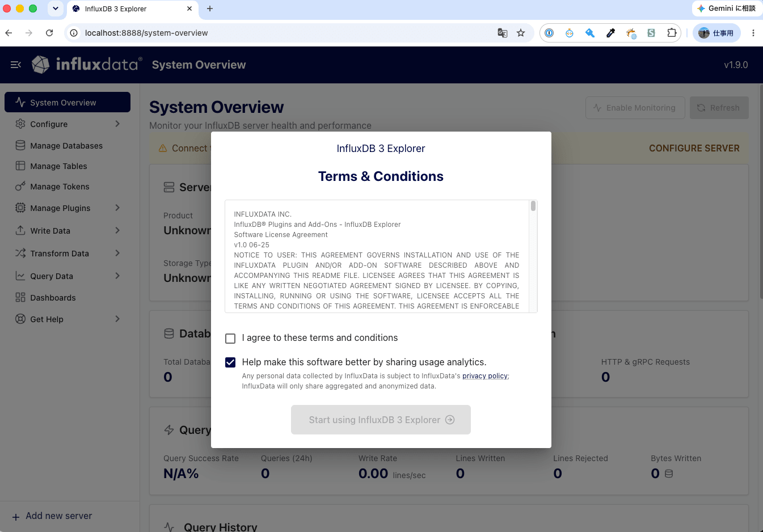
Task: Click Start using InfluxDB 3 Explorer button
Action: tap(381, 420)
